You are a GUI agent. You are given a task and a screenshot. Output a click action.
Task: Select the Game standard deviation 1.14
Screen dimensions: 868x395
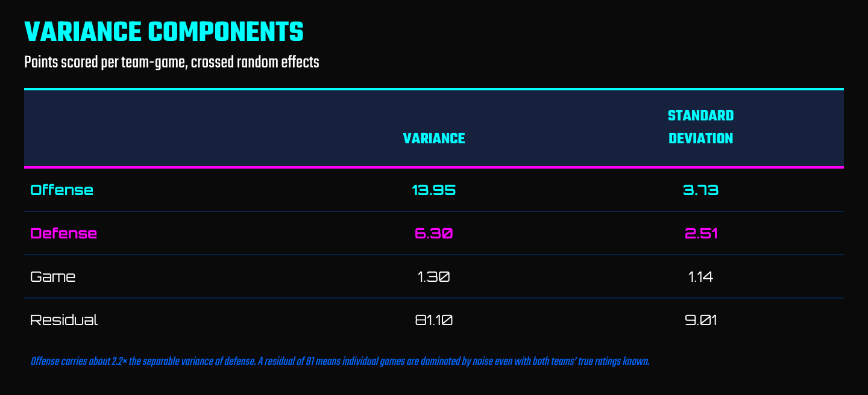click(700, 277)
